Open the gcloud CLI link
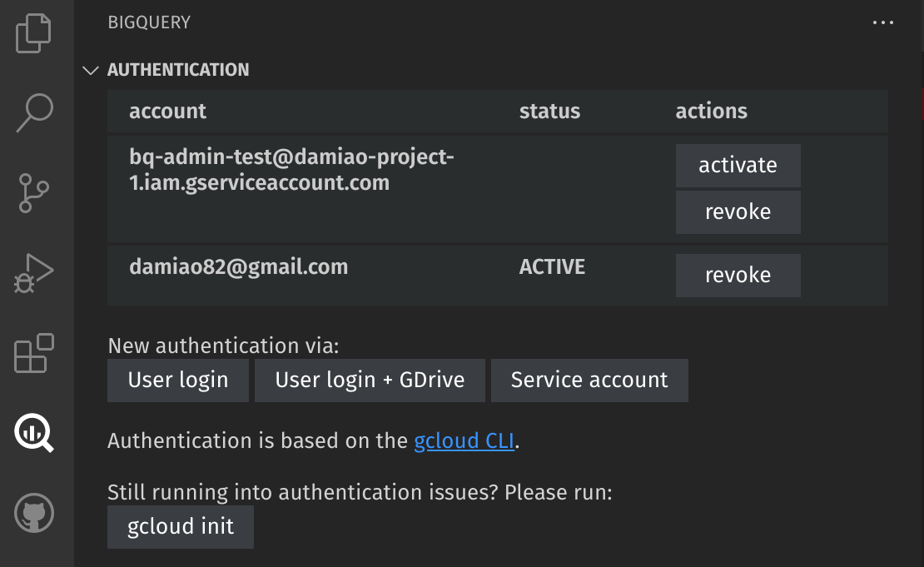This screenshot has width=924, height=567. pos(464,441)
